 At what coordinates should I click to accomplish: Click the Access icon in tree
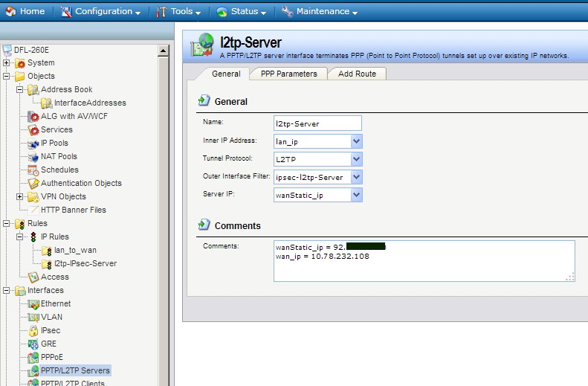[x=33, y=277]
